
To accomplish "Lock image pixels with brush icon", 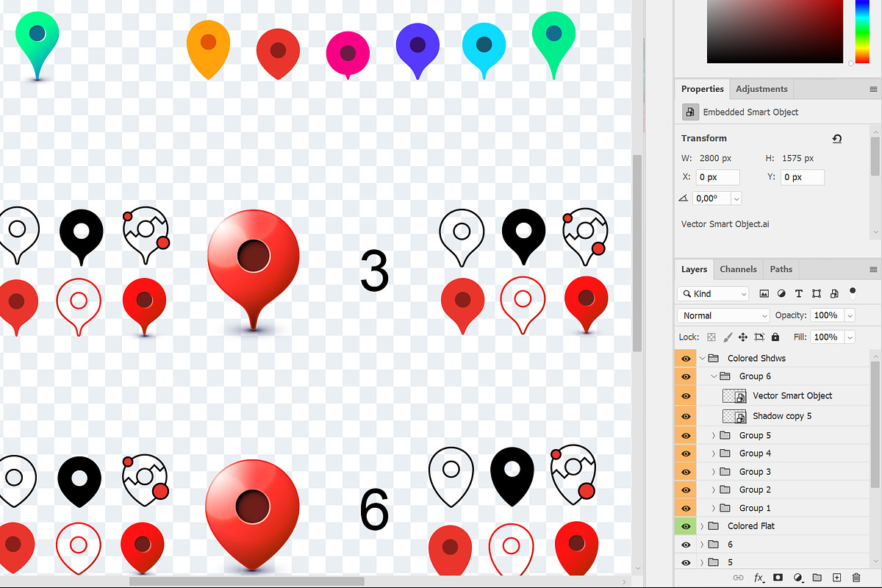I will (x=728, y=337).
